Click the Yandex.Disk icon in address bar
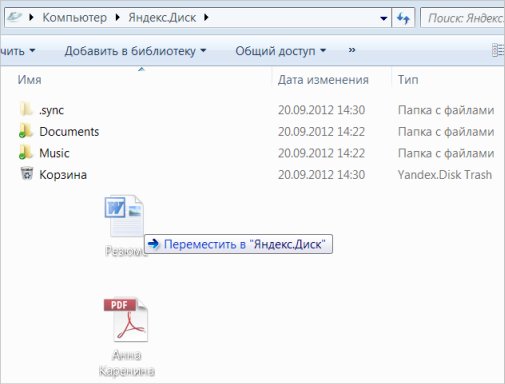The width and height of the screenshot is (505, 384). coord(14,17)
